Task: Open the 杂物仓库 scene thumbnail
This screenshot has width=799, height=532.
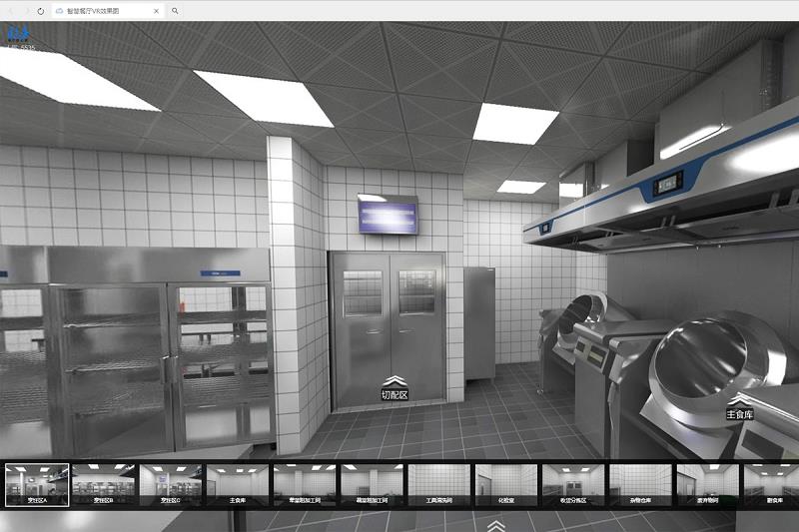Action: pyautogui.click(x=640, y=485)
